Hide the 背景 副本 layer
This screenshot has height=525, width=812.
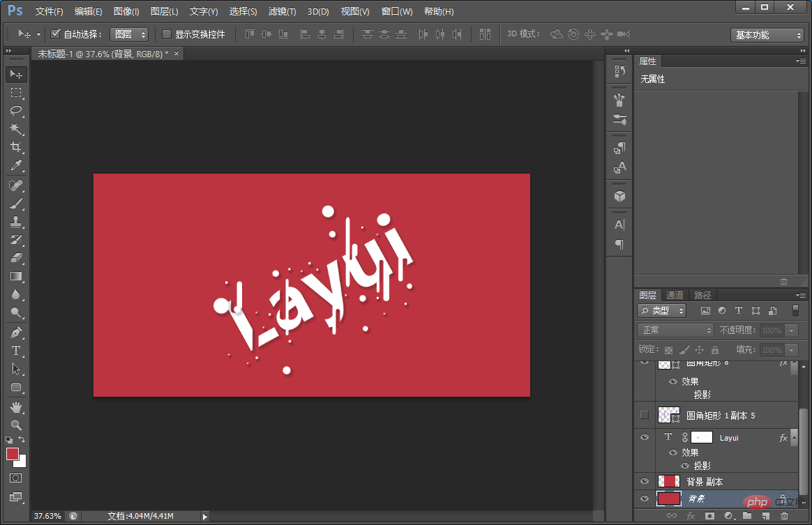[x=644, y=481]
